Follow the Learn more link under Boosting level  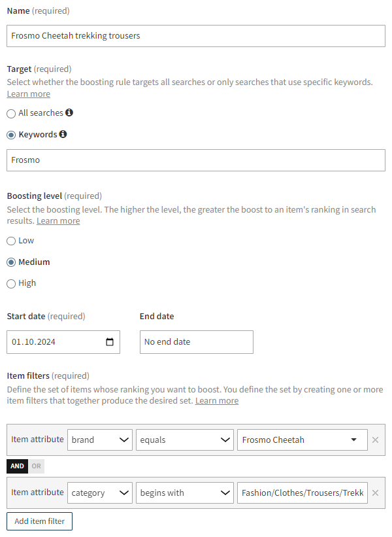click(57, 220)
